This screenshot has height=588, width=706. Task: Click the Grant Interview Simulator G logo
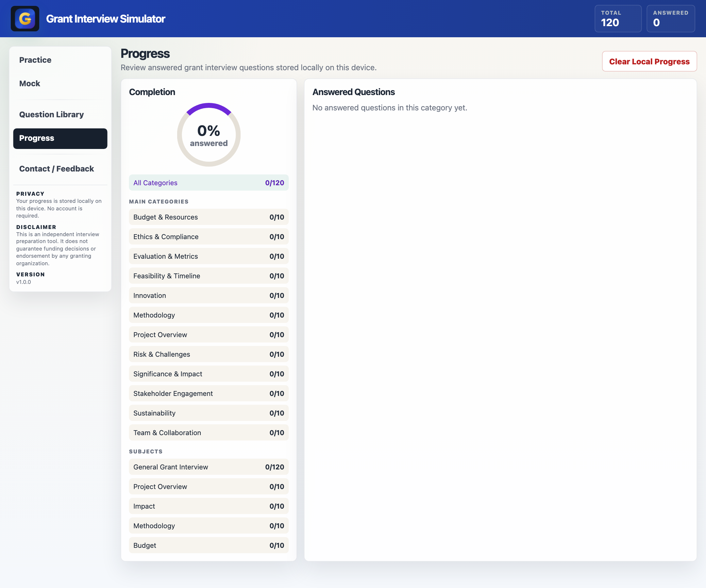tap(25, 19)
